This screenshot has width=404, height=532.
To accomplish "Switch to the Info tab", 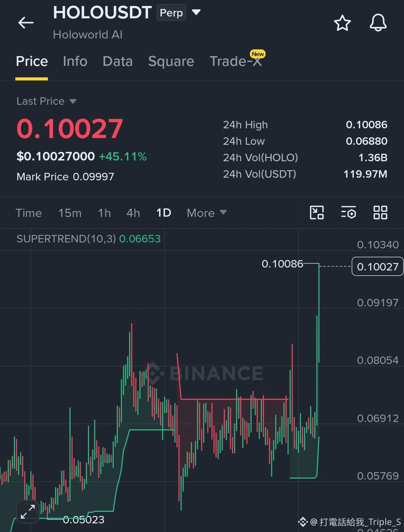I will tap(75, 61).
